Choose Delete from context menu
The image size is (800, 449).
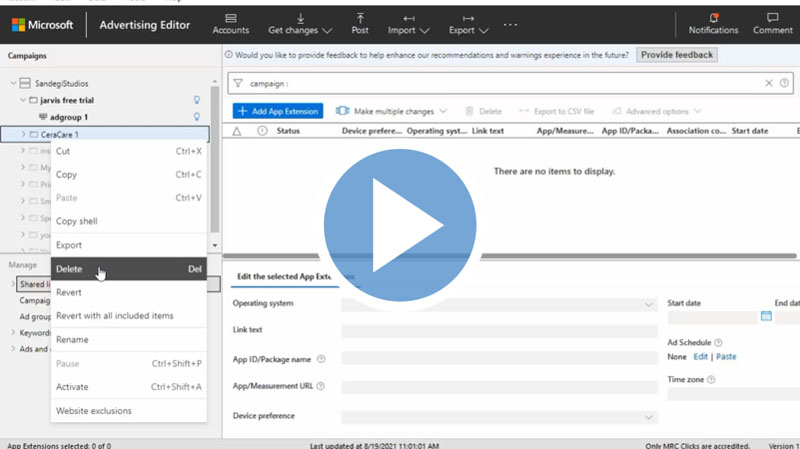click(129, 269)
